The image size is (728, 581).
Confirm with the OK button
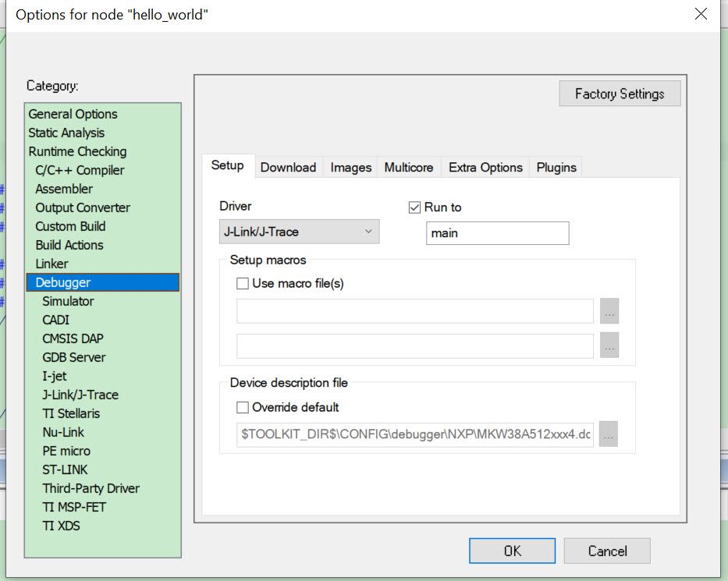click(x=512, y=551)
